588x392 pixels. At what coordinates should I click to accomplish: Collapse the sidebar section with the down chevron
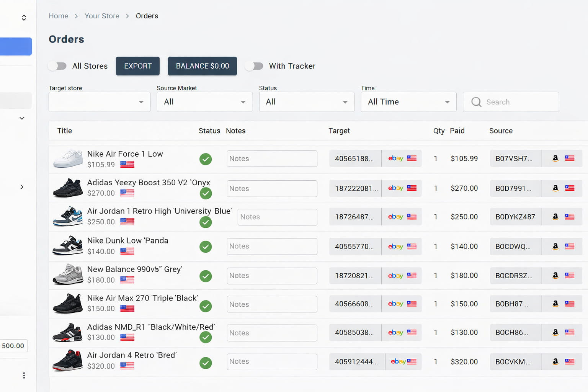(22, 118)
